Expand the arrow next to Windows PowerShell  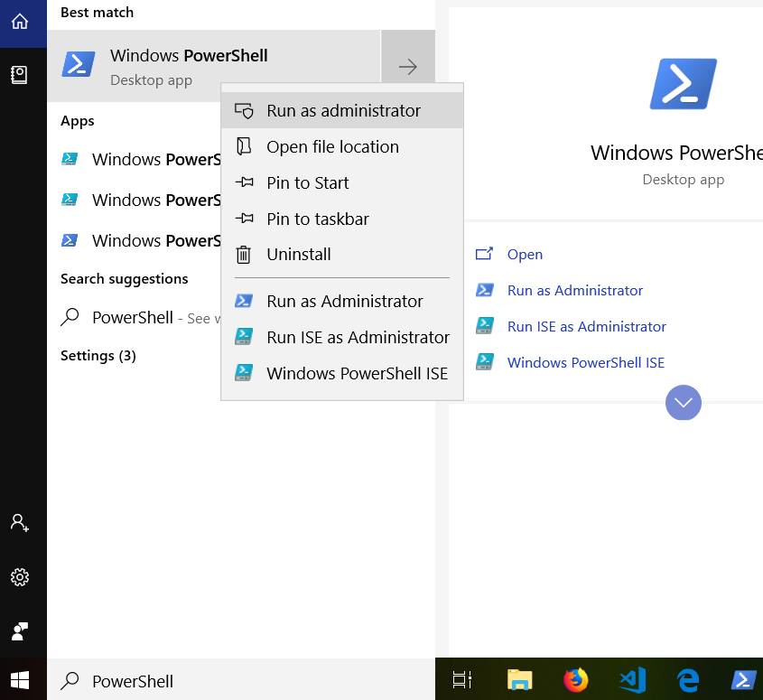click(x=408, y=66)
